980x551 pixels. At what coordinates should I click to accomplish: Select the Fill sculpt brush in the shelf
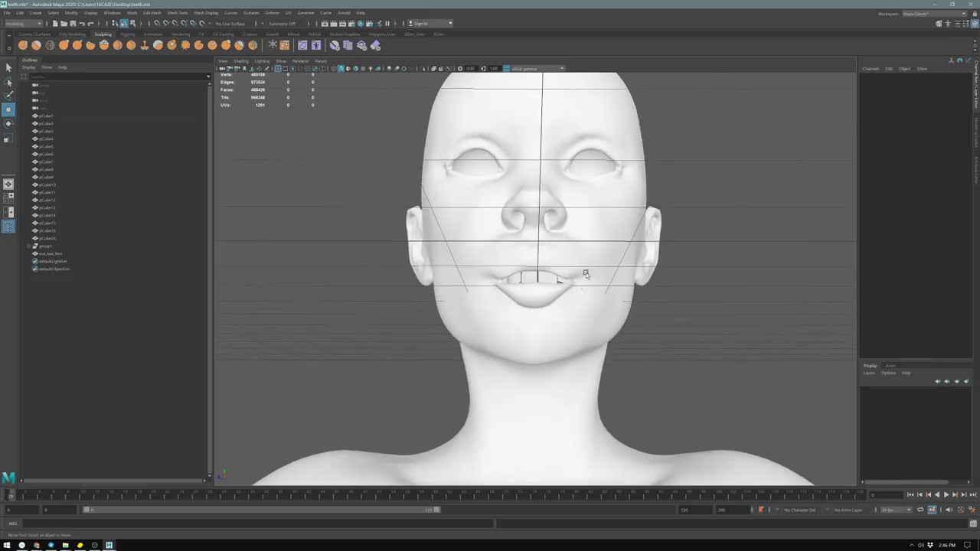point(185,45)
